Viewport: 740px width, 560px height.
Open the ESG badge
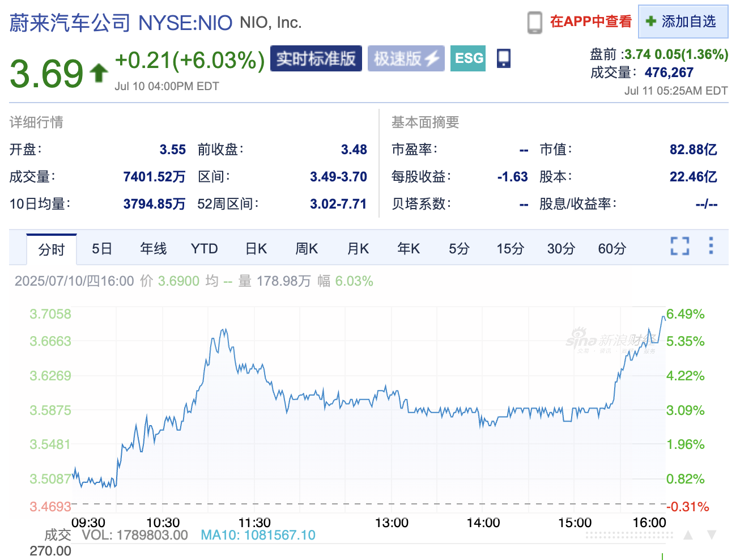[x=468, y=58]
